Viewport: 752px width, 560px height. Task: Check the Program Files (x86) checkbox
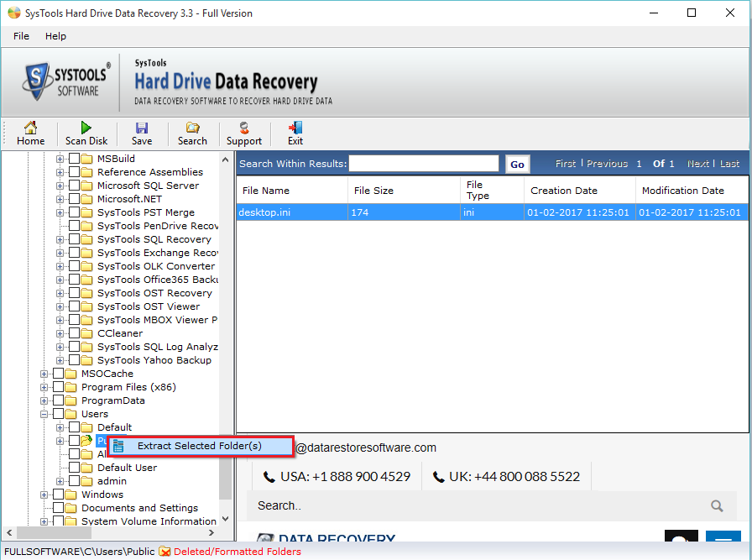coord(59,387)
